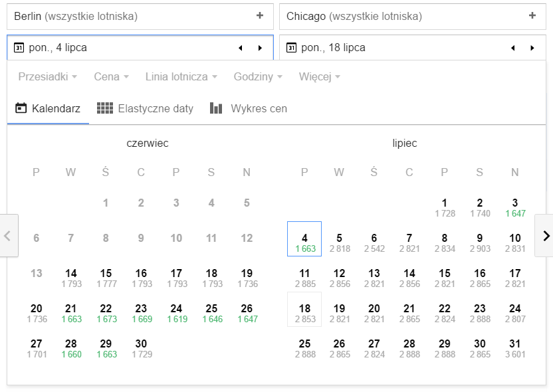Select June 25 priced 1 646

tap(211, 313)
